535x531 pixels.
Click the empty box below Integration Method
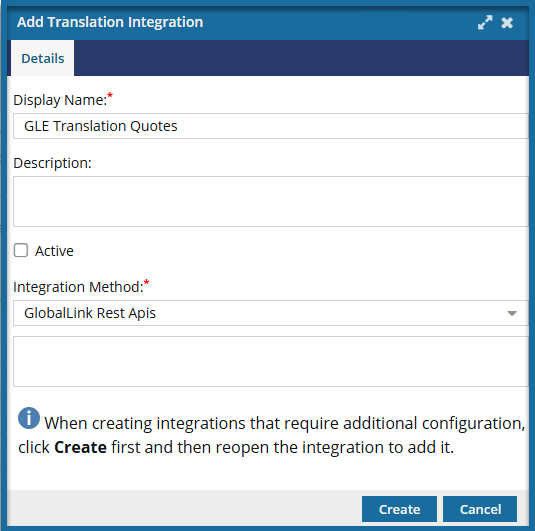pos(271,361)
